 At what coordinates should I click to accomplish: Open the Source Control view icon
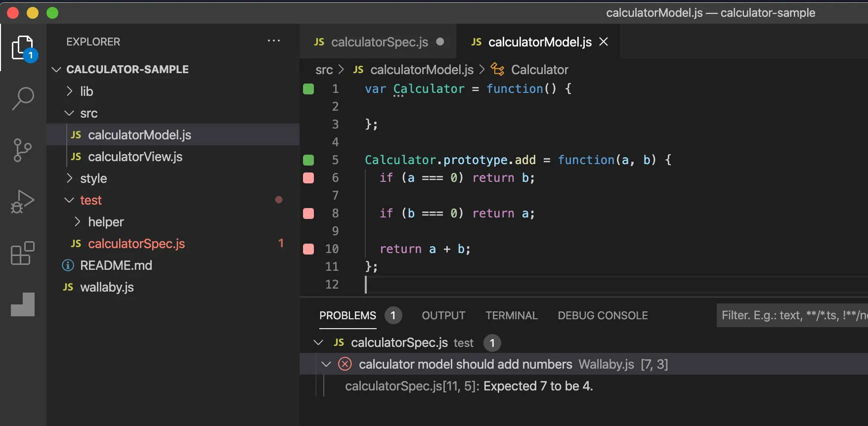click(x=23, y=150)
